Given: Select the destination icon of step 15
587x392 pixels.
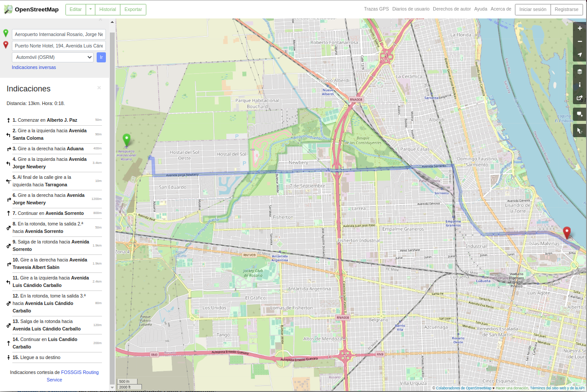Looking at the screenshot, I should click(x=8, y=358).
